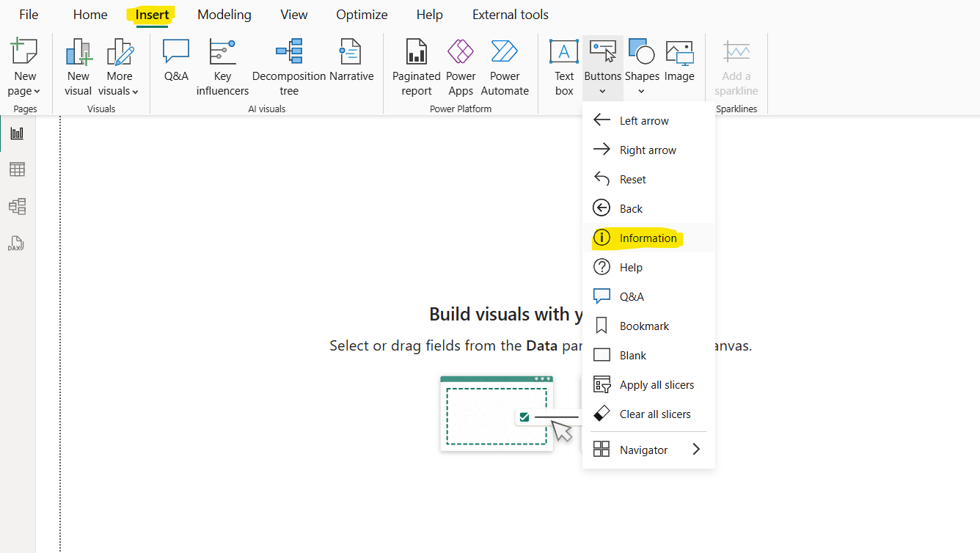This screenshot has height=553, width=980.
Task: Open the DAX query view in sidebar
Action: pyautogui.click(x=17, y=243)
